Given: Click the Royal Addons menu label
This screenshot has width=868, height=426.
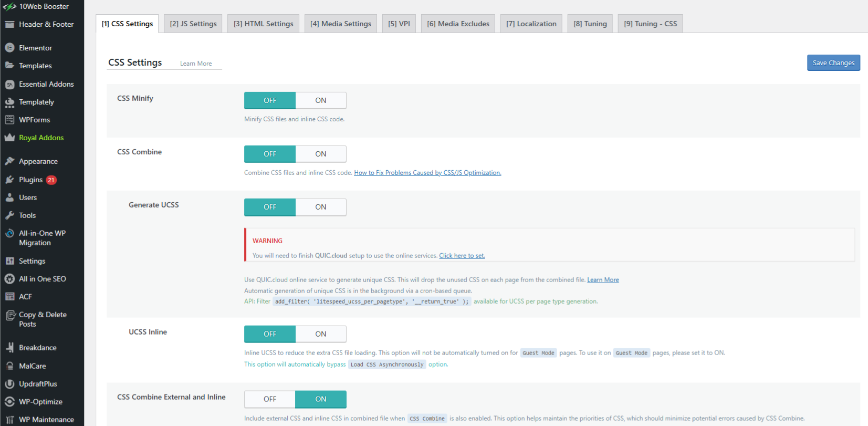Looking at the screenshot, I should point(41,138).
